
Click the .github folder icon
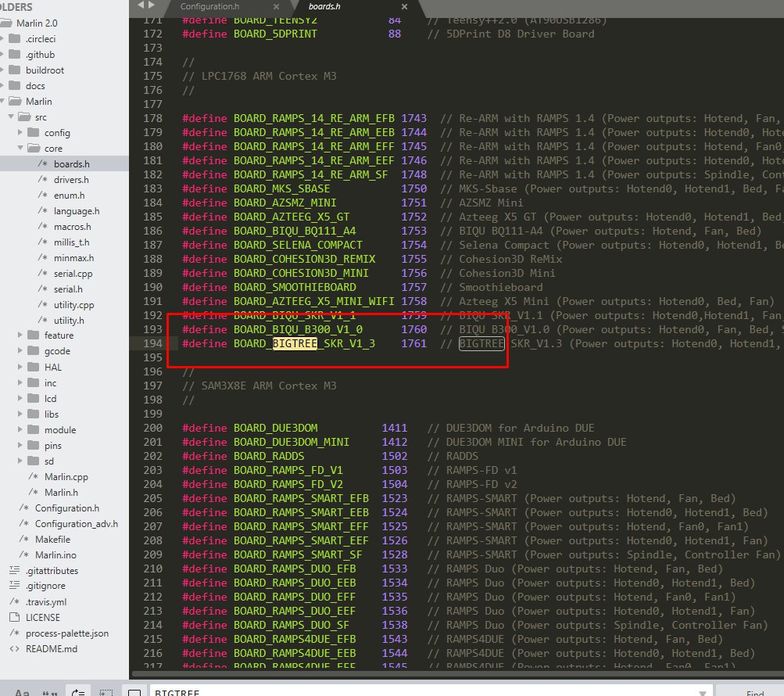click(15, 55)
